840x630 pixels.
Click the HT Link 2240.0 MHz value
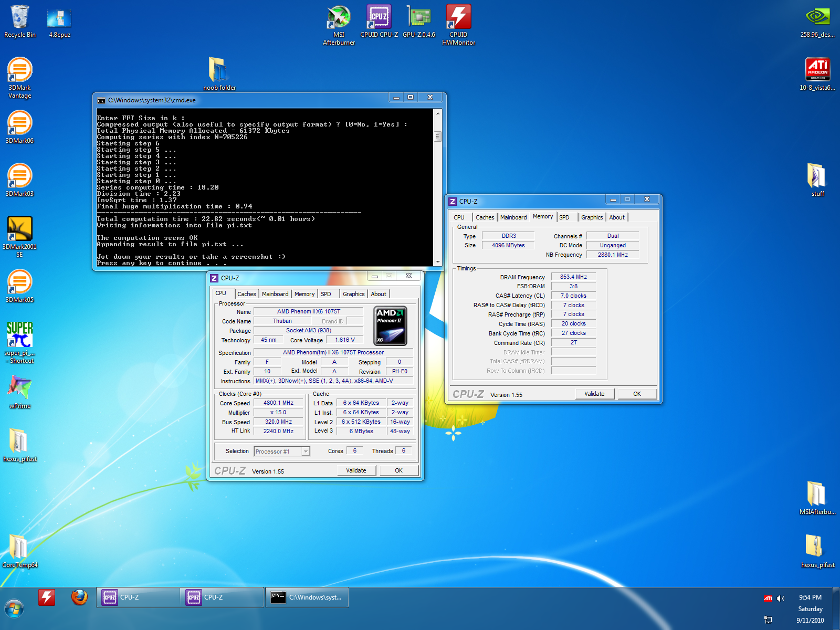(x=278, y=431)
